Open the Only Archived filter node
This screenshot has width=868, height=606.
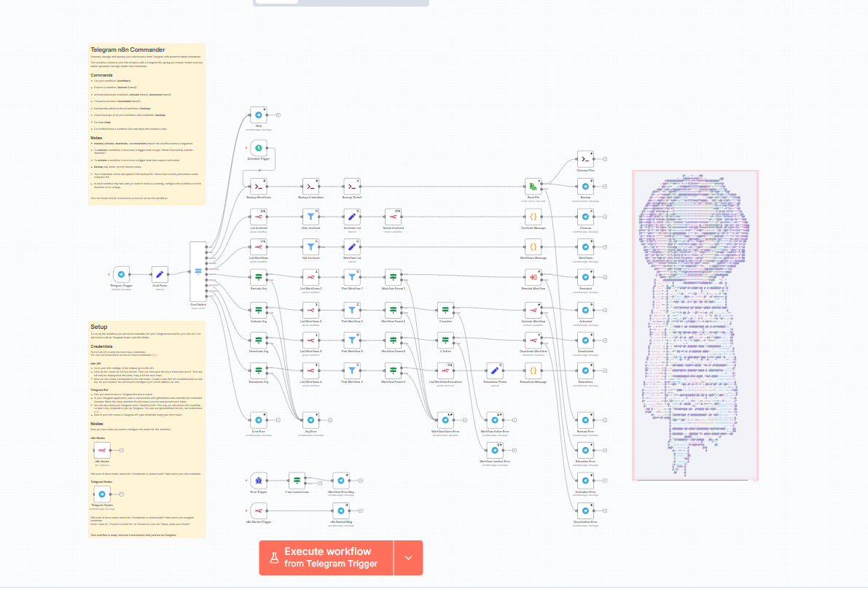coord(310,217)
